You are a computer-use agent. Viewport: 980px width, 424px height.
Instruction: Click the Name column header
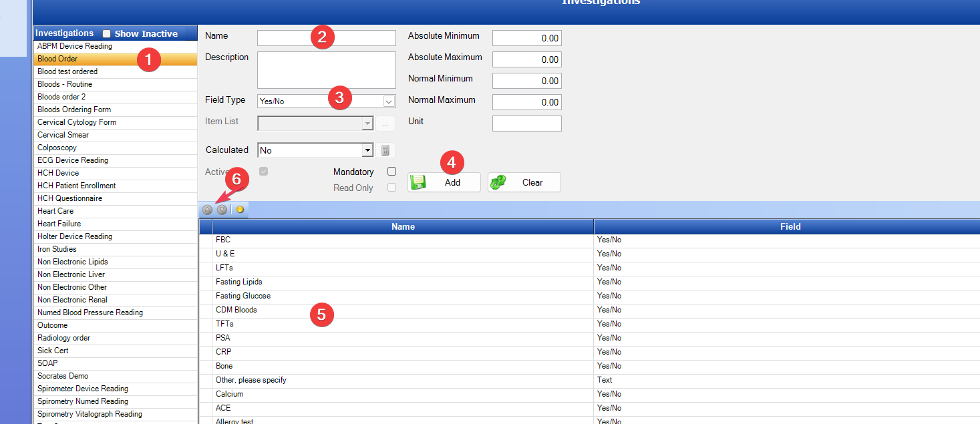pos(403,226)
